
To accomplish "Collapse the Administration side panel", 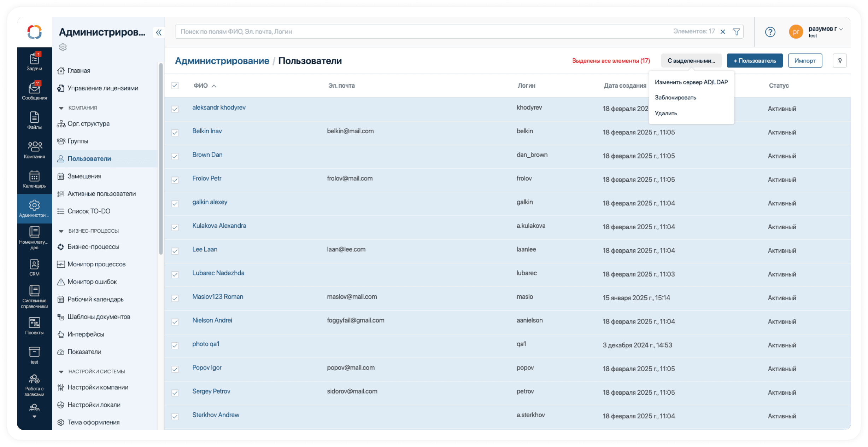I will pyautogui.click(x=159, y=33).
